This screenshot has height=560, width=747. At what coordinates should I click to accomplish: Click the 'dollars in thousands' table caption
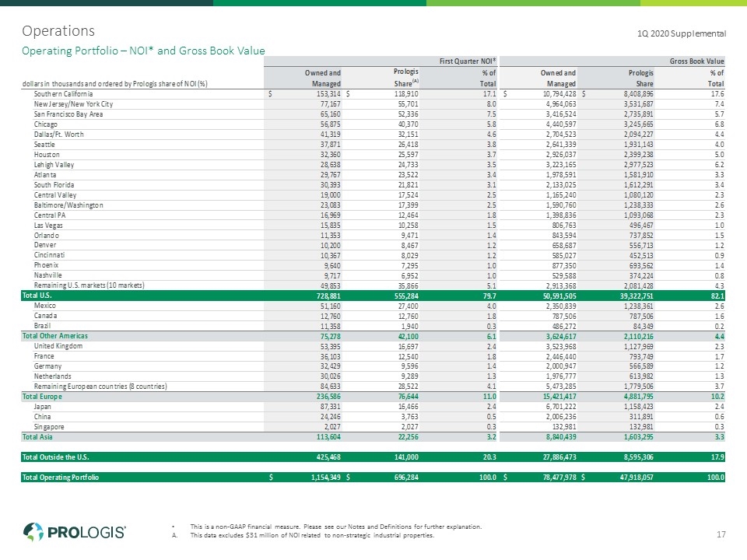click(x=115, y=84)
